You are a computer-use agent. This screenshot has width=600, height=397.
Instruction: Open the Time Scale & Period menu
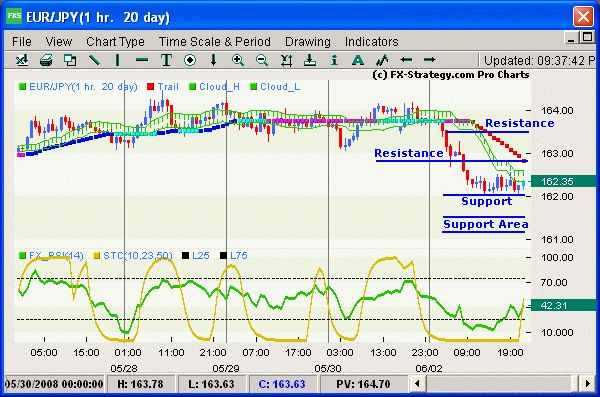215,41
